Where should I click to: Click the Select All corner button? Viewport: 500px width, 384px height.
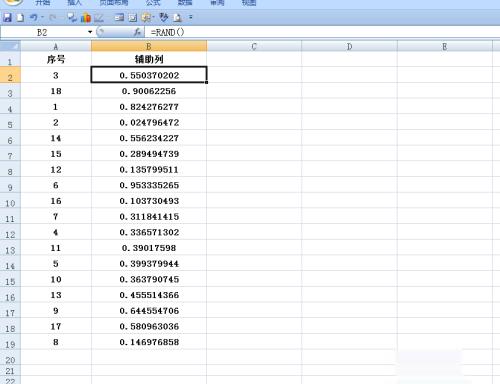(x=10, y=46)
